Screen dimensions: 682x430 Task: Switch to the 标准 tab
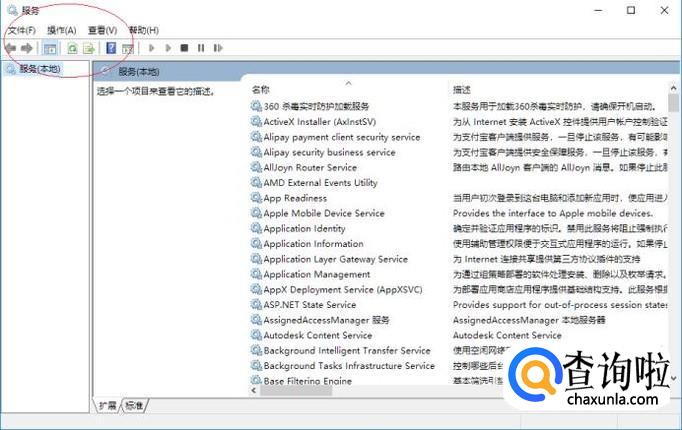[134, 406]
